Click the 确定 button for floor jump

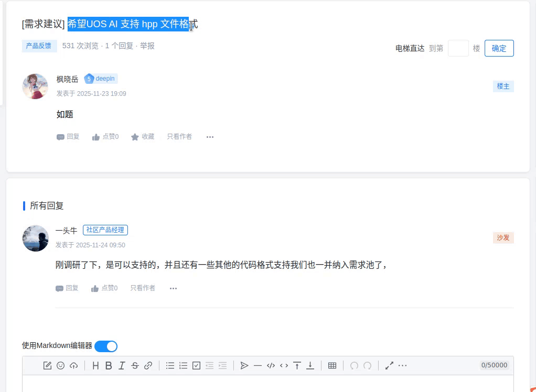coord(499,48)
